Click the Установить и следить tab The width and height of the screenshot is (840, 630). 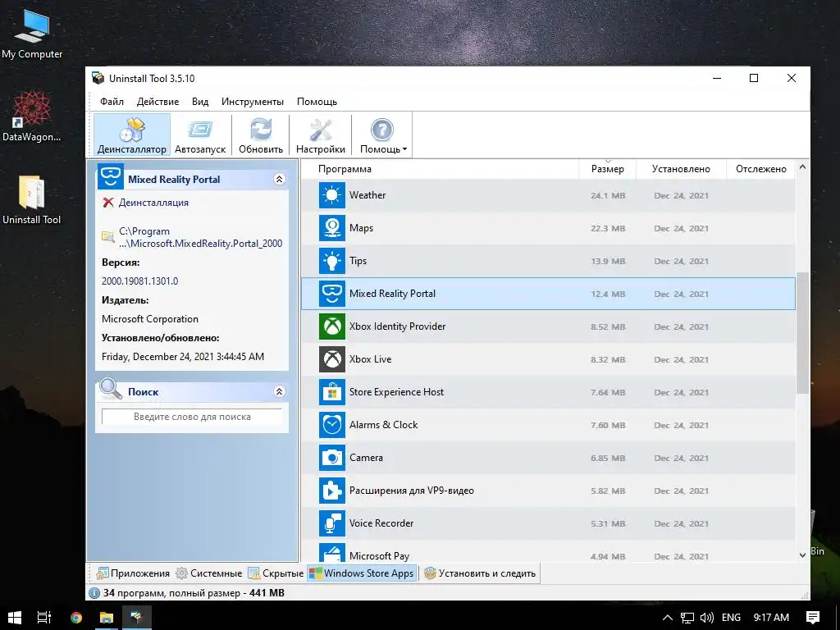pos(480,573)
